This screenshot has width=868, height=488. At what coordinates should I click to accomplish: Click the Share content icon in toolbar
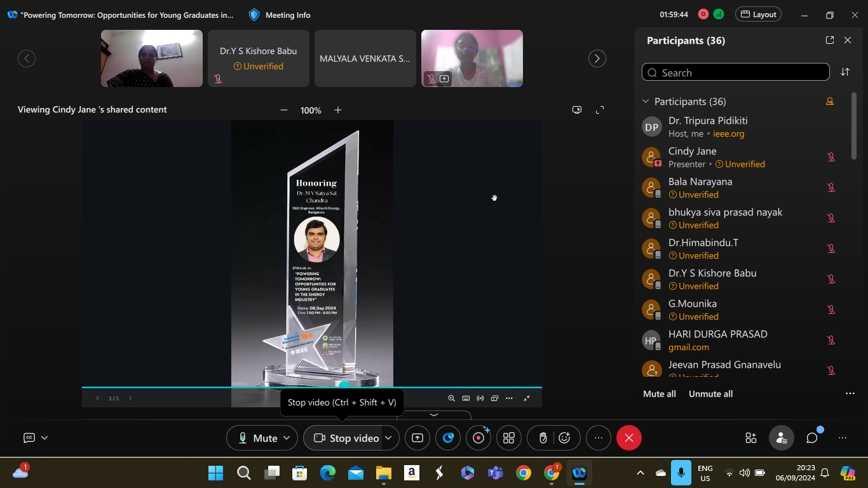coord(417,438)
